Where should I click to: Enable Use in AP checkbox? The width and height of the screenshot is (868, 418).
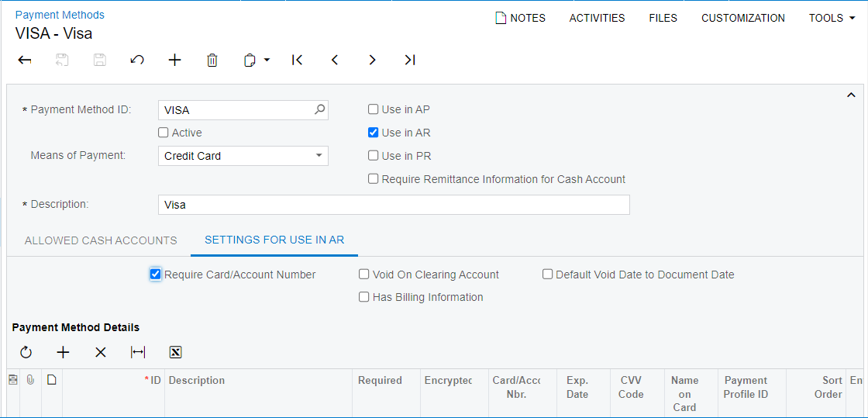[373, 109]
